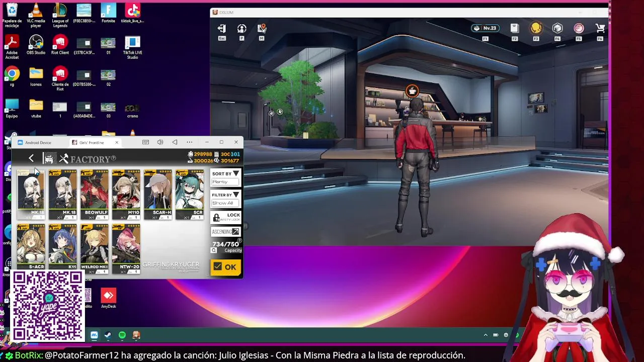
Task: Click the Steam taskbar icon
Action: click(x=108, y=335)
